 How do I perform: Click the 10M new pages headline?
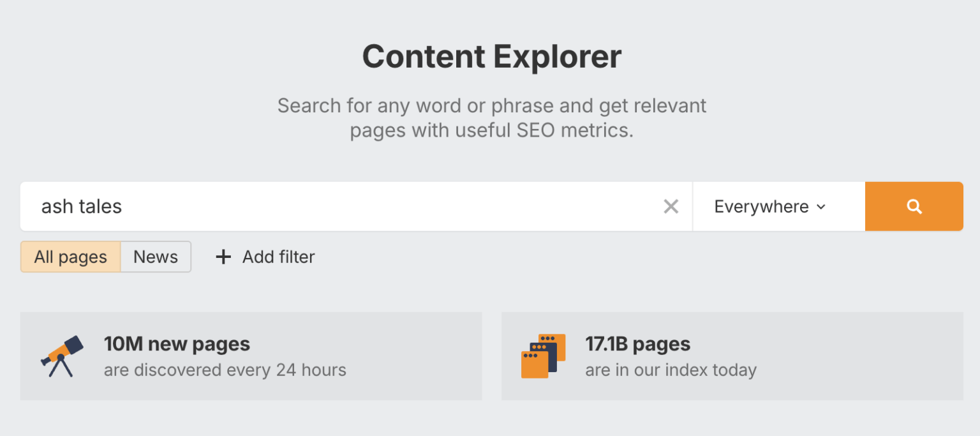[x=177, y=344]
